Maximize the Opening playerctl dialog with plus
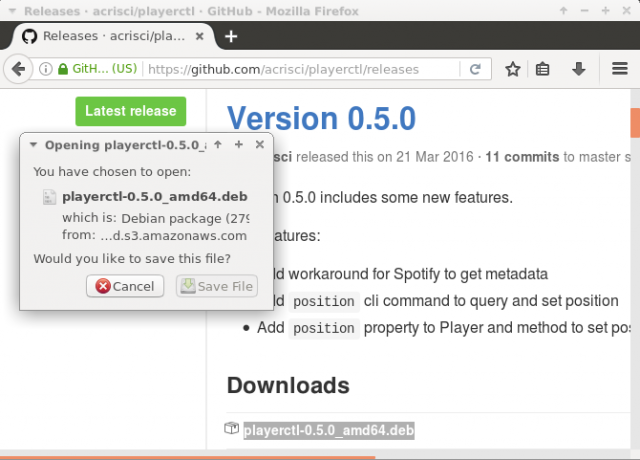Viewport: 640px width, 460px height. click(239, 144)
